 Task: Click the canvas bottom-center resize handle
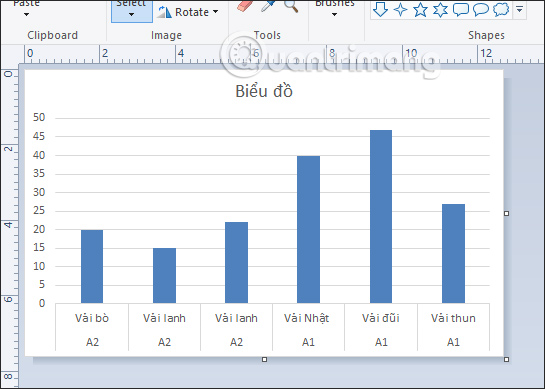(264, 359)
